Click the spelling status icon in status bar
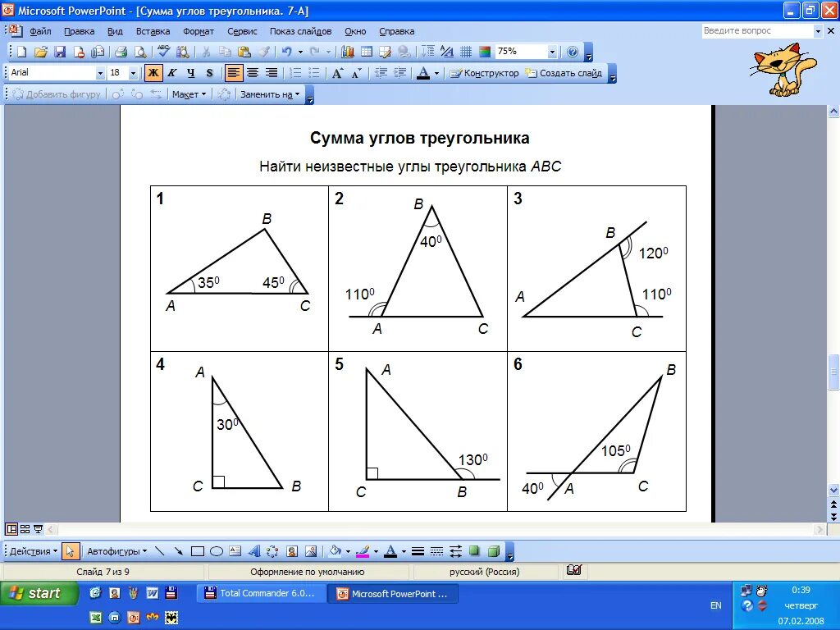Viewport: 840px width, 630px height. (x=573, y=570)
